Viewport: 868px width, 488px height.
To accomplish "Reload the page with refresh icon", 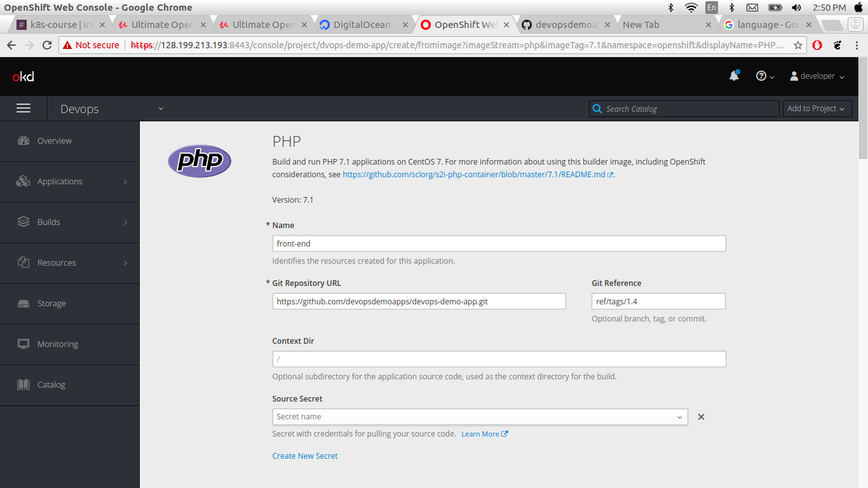I will click(x=46, y=45).
